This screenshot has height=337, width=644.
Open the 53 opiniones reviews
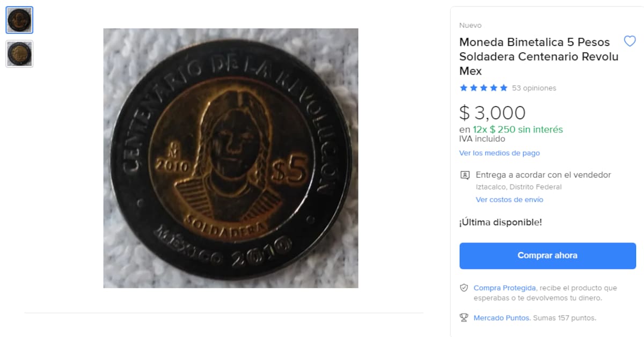point(534,88)
